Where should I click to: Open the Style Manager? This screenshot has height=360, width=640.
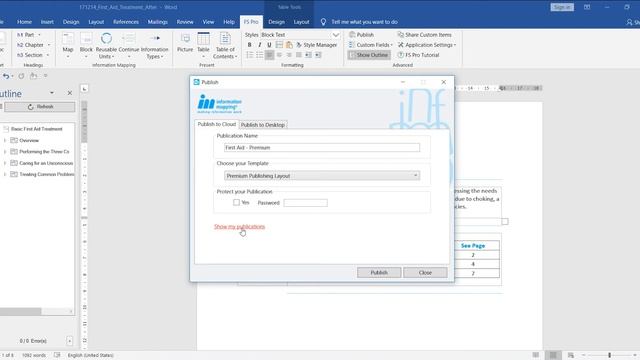click(x=317, y=45)
